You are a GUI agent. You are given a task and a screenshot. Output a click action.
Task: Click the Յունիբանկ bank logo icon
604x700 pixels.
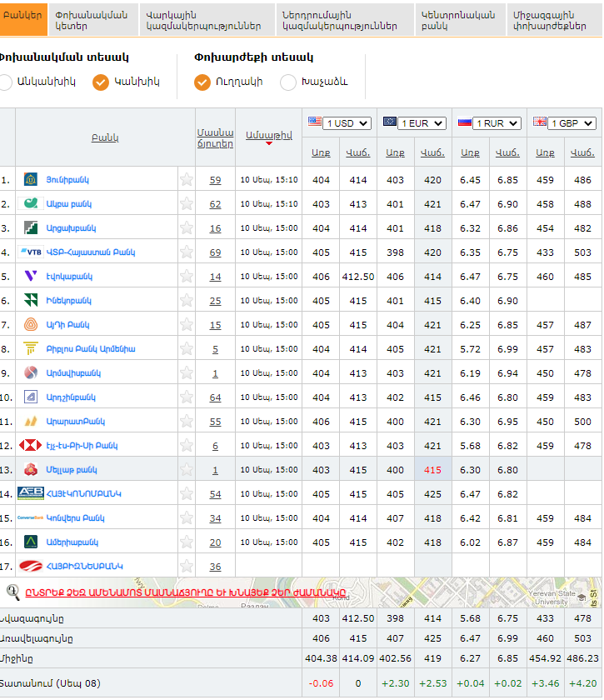30,179
